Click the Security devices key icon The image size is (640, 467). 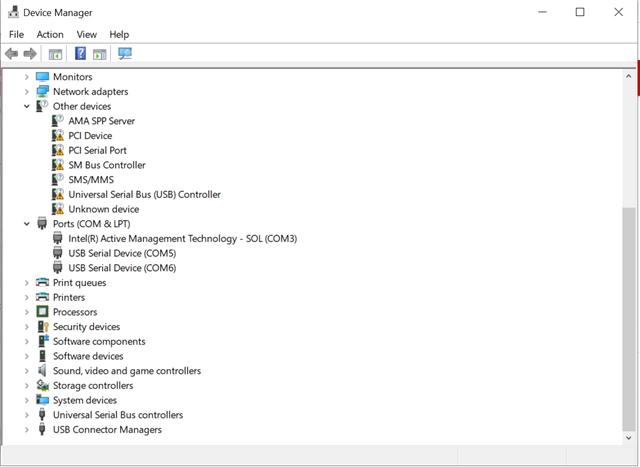(43, 327)
